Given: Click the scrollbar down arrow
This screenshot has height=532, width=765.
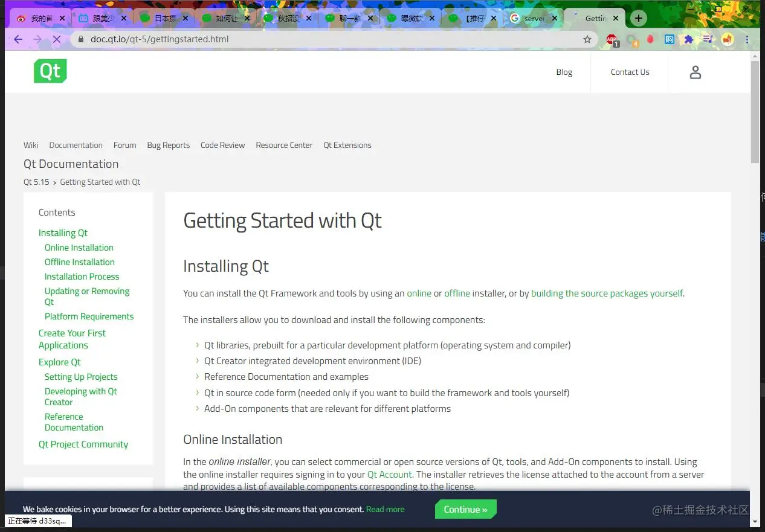Looking at the screenshot, I should click(x=755, y=521).
